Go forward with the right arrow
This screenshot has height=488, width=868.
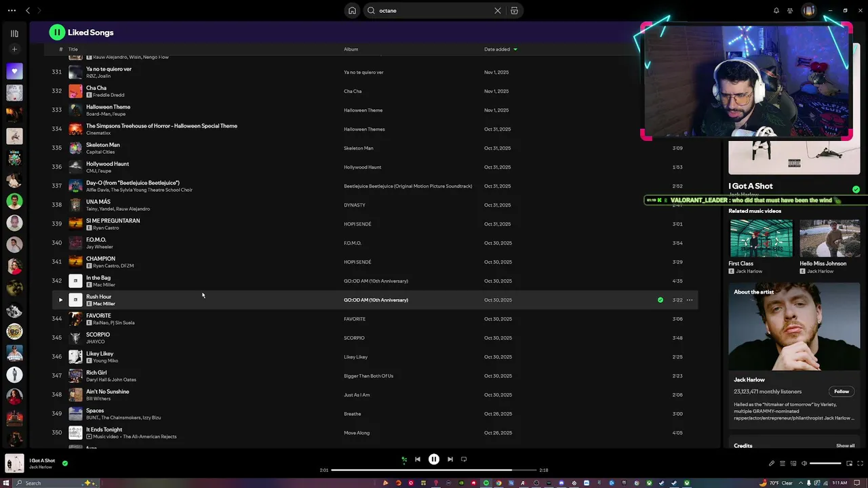point(39,11)
